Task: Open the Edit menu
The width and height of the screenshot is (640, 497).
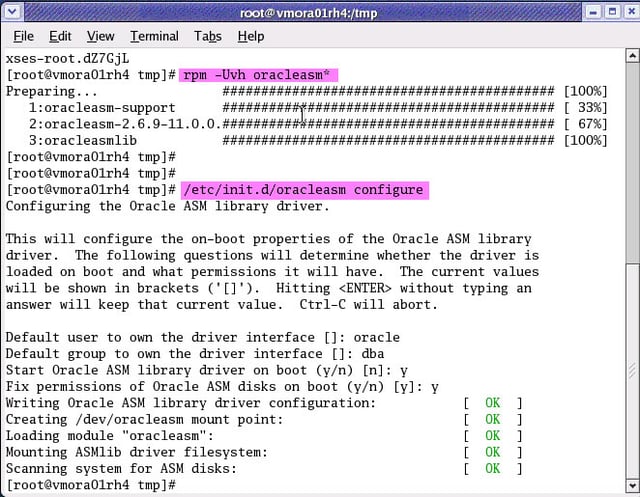Action: coord(60,36)
